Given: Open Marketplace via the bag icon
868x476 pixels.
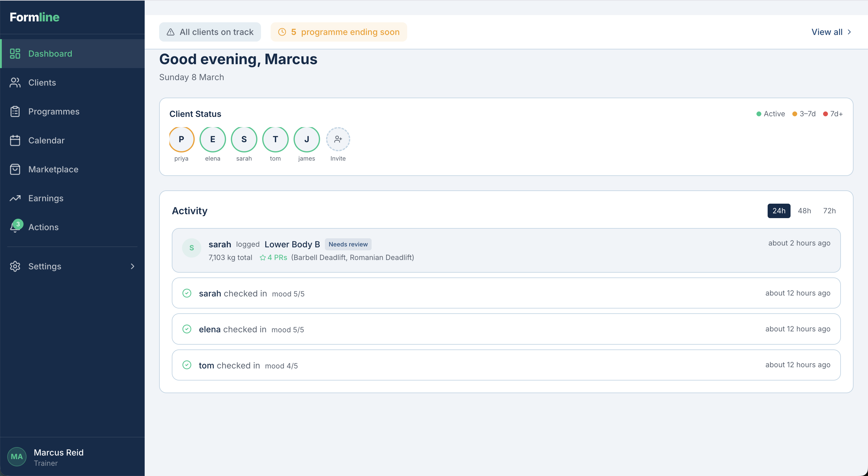Looking at the screenshot, I should point(15,169).
